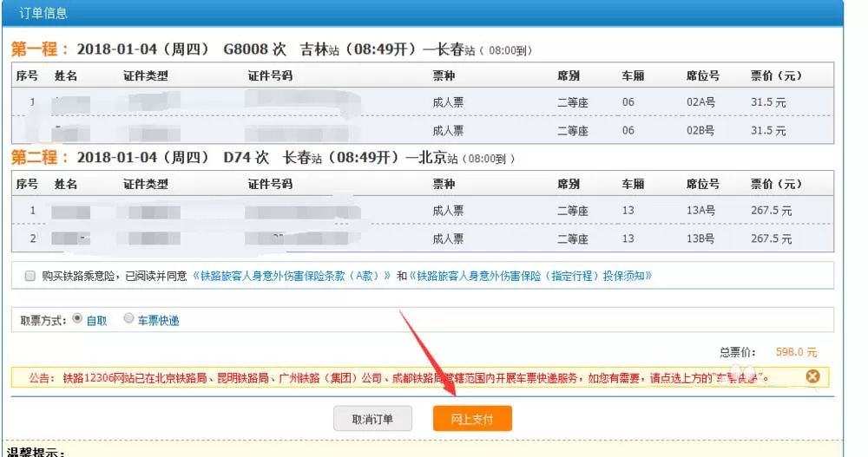
Task: Click 二等座 in row of seat 02A
Action: [572, 102]
